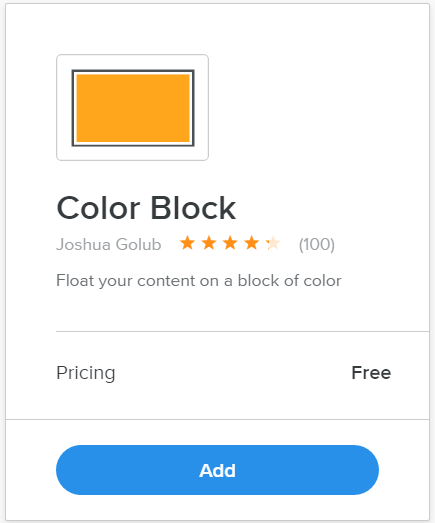Open the Color Block title heading
The width and height of the screenshot is (435, 523).
tap(146, 208)
